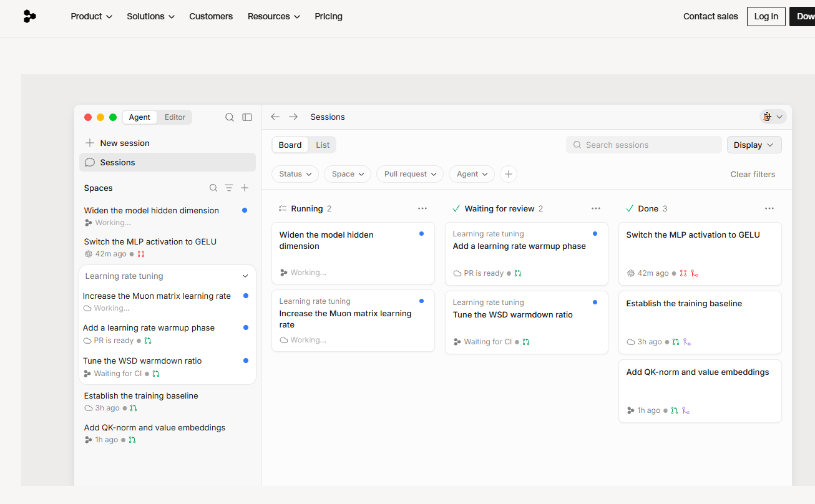Go back with the left arrow
The image size is (815, 504).
(x=275, y=117)
